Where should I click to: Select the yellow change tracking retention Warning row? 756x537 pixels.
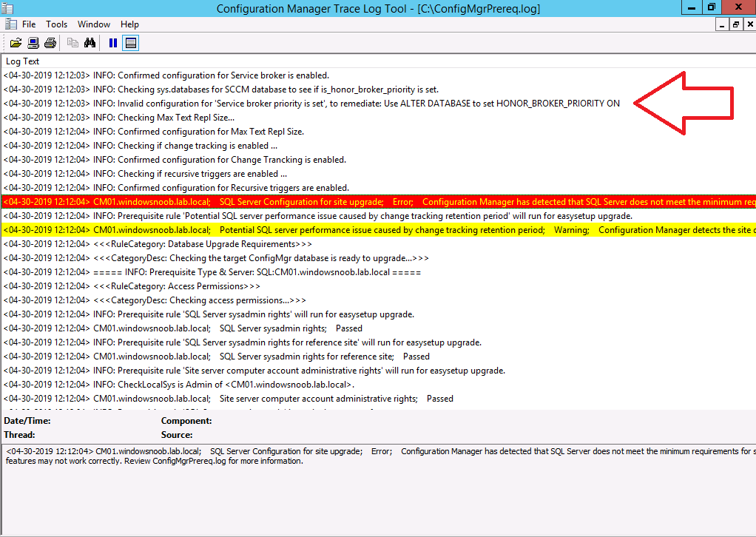379,230
